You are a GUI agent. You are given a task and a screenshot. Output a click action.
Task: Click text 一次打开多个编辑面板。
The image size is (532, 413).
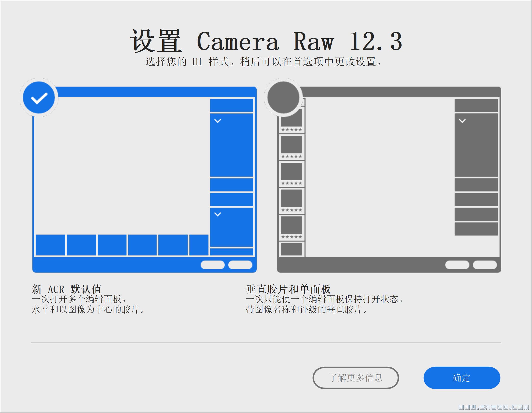coord(80,299)
